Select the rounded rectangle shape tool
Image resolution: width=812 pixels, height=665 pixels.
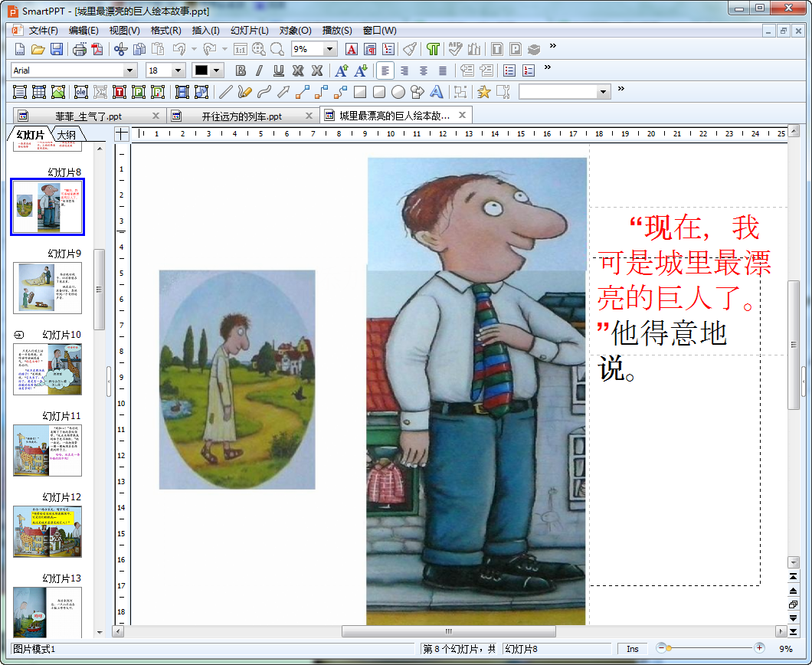(x=379, y=92)
